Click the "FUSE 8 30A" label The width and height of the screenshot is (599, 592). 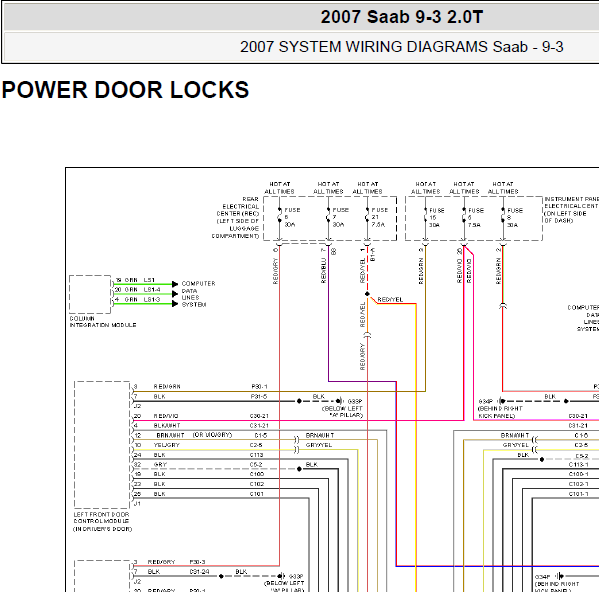[515, 218]
